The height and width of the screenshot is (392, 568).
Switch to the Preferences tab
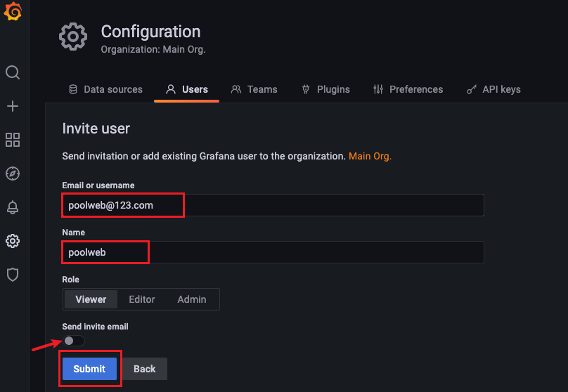pos(408,89)
